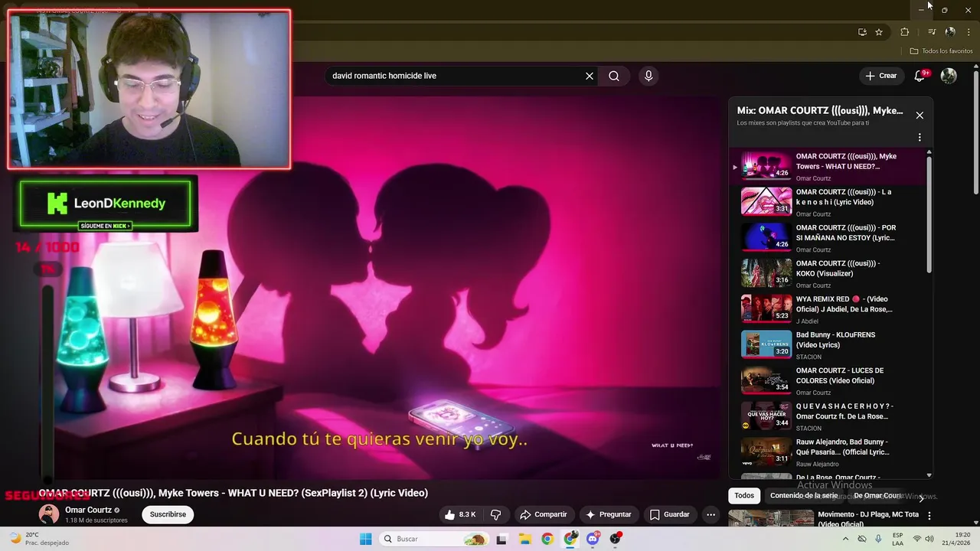Click the video title OMAR COURTZ WHAT U NEED?
The width and height of the screenshot is (980, 551).
(234, 493)
